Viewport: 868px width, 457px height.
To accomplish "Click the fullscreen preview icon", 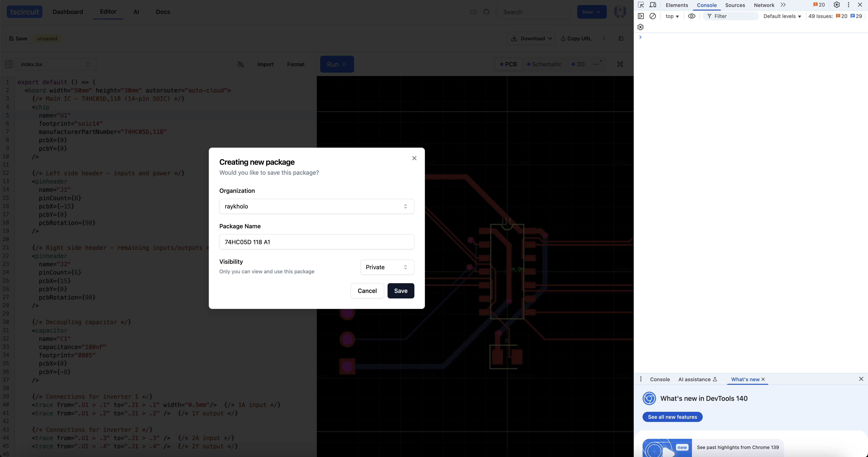I will pyautogui.click(x=620, y=64).
